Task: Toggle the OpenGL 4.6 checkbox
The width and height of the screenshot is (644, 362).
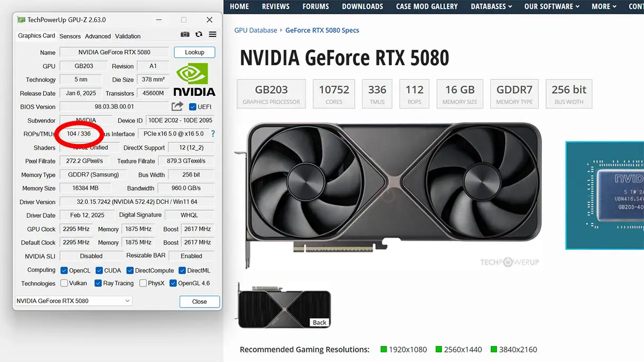Action: (173, 283)
